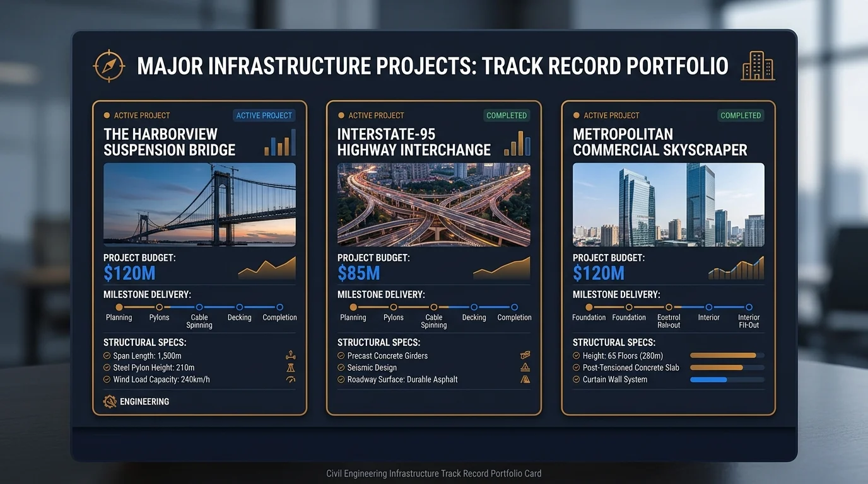The height and width of the screenshot is (484, 868).
Task: Select Cable Spinning milestone node on Harborview card
Action: pos(199,307)
